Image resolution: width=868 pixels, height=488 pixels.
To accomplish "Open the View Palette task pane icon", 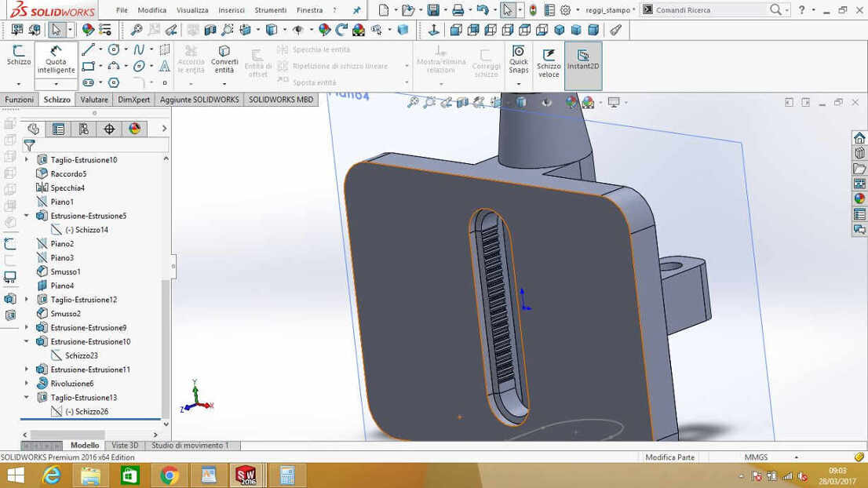I will pyautogui.click(x=859, y=184).
